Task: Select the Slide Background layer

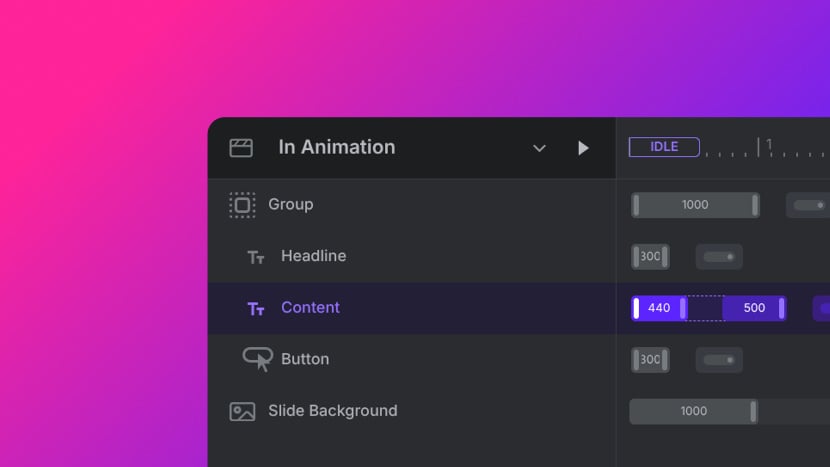Action: tap(332, 411)
